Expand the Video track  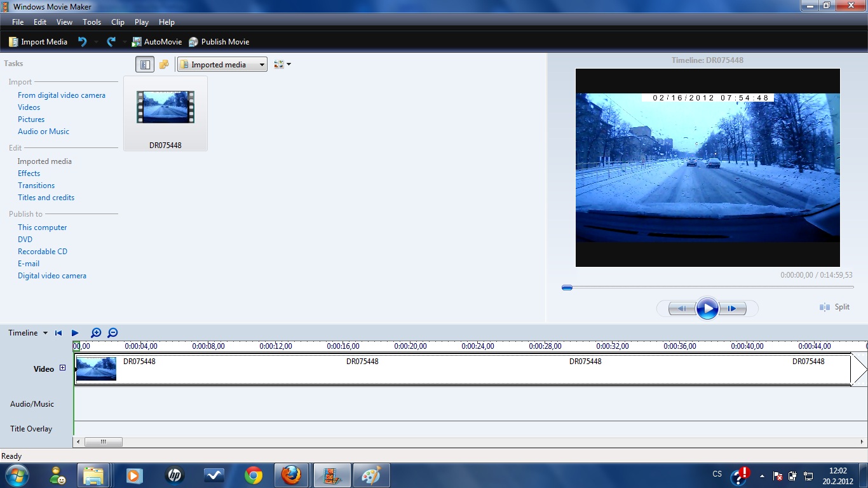click(x=62, y=368)
